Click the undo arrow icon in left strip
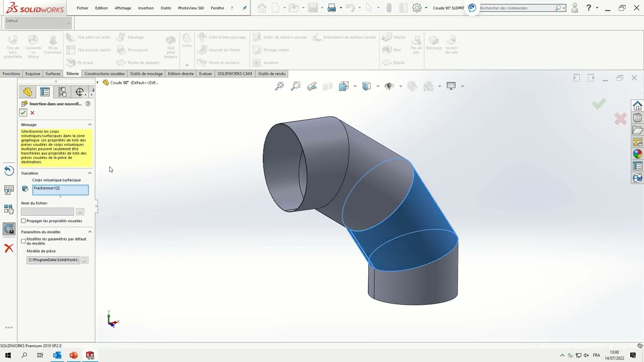Image resolution: width=644 pixels, height=362 pixels. pos(9,170)
